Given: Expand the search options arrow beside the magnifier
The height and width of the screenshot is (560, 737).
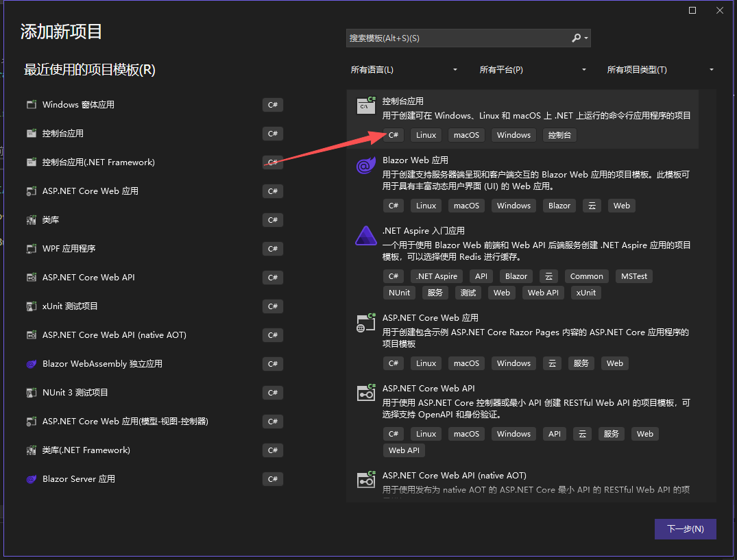Looking at the screenshot, I should (x=586, y=38).
